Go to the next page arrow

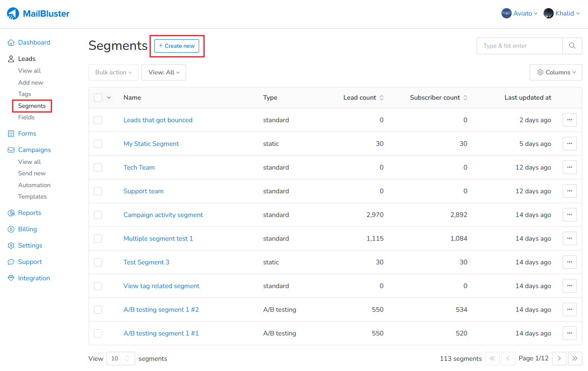(x=559, y=358)
